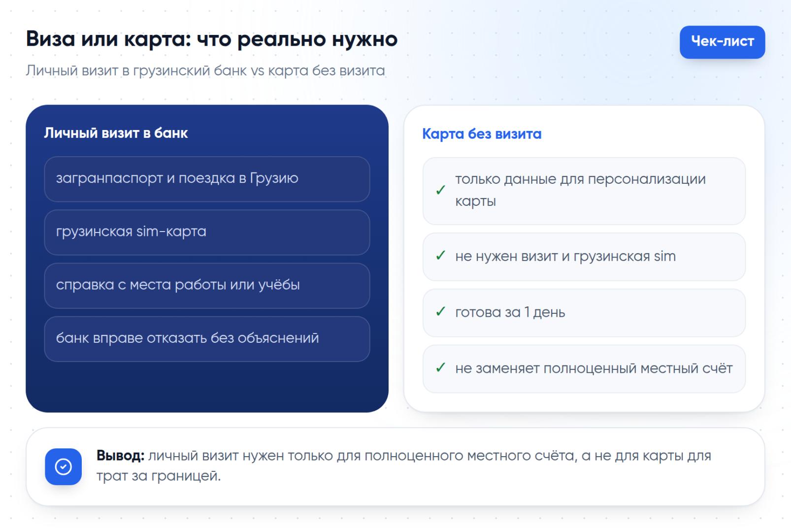Click checkmark beside не нужен визит

pos(441,256)
